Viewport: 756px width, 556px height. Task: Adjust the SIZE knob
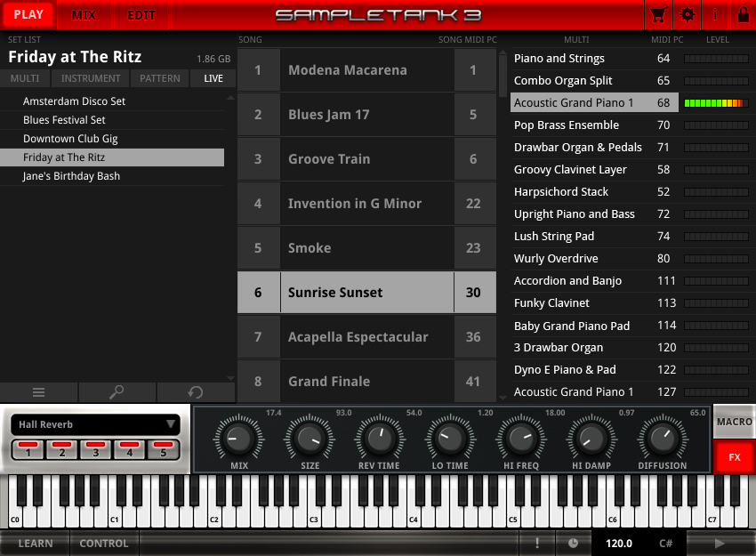309,439
